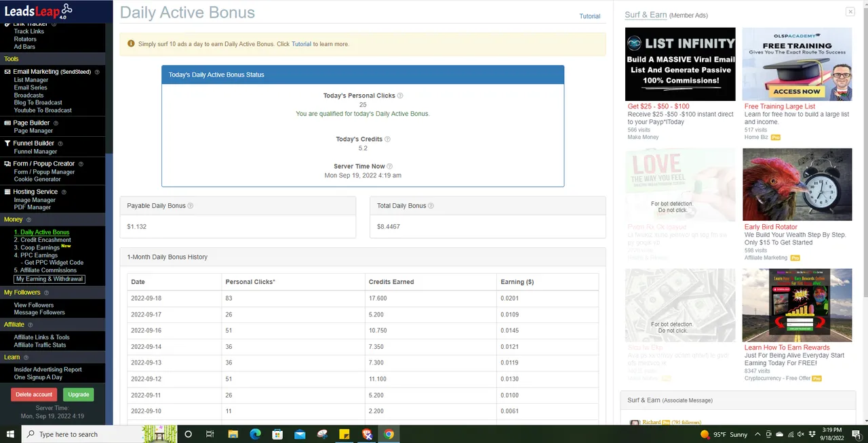Viewport: 868px width, 443px height.
Task: Click help icon next to Today's Personal Clicks
Action: coord(400,96)
